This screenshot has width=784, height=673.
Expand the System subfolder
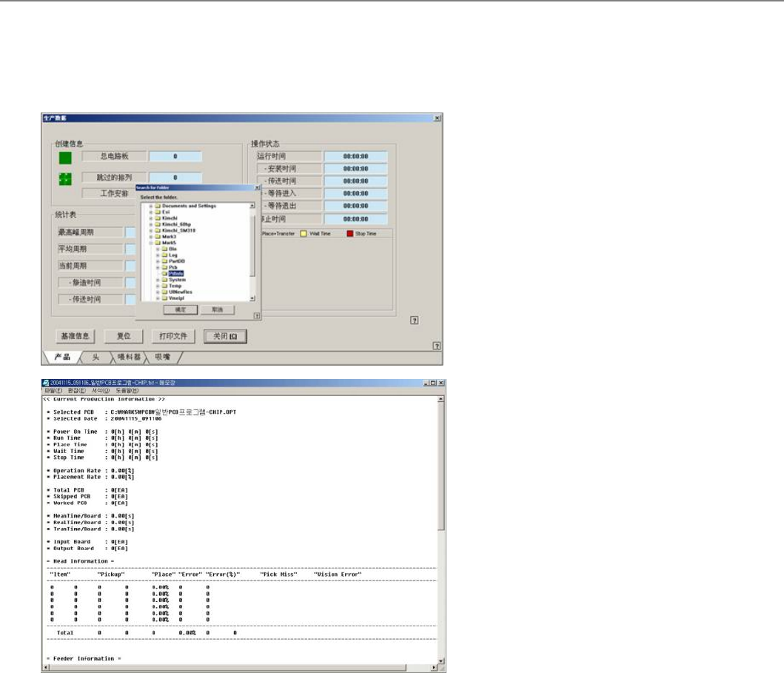(x=158, y=280)
